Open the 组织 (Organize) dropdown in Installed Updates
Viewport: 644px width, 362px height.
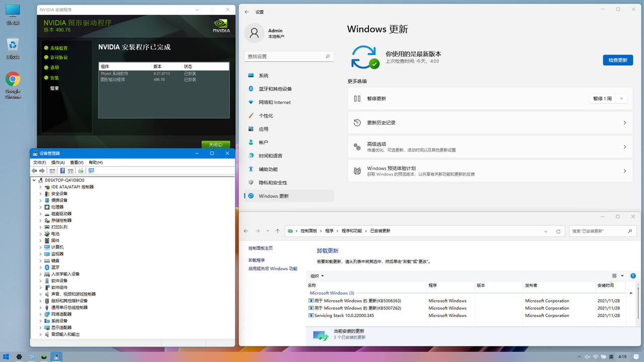[317, 276]
